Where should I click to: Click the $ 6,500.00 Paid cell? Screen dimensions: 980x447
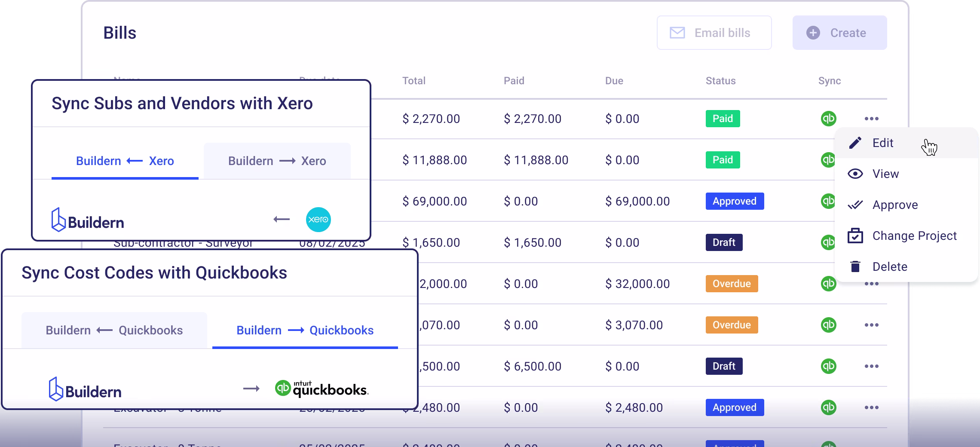[533, 367]
